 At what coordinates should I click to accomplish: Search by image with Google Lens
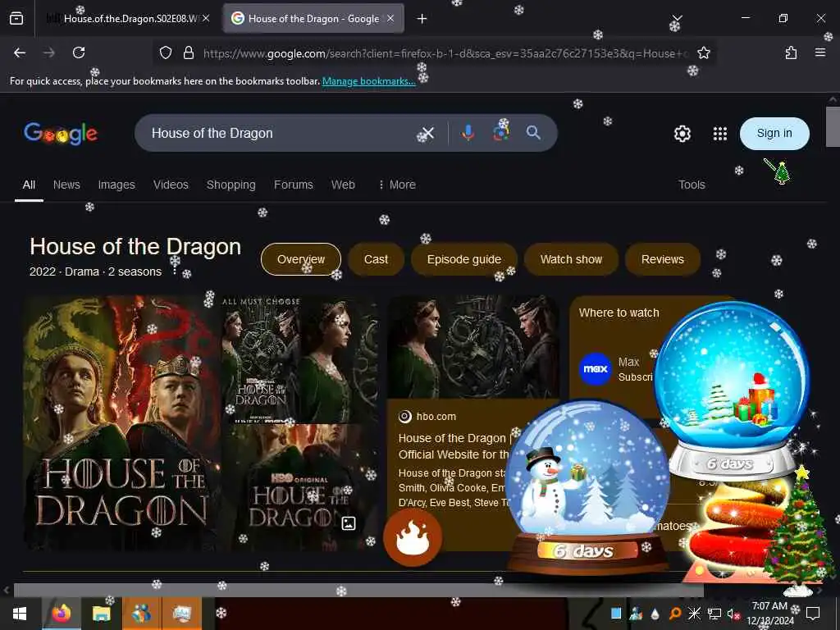click(x=501, y=133)
